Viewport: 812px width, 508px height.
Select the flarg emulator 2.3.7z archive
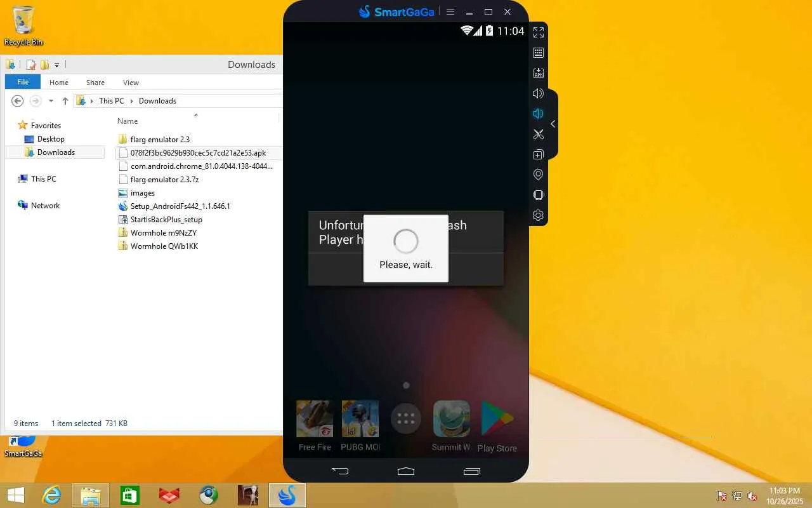pos(164,180)
